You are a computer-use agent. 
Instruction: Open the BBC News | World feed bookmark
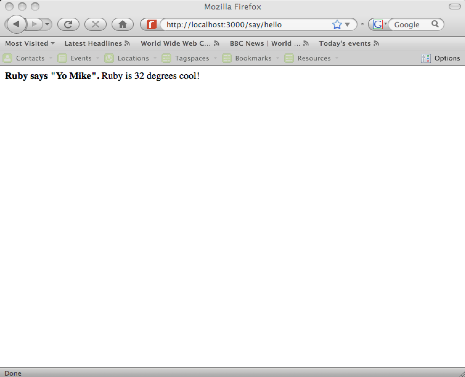click(x=269, y=44)
